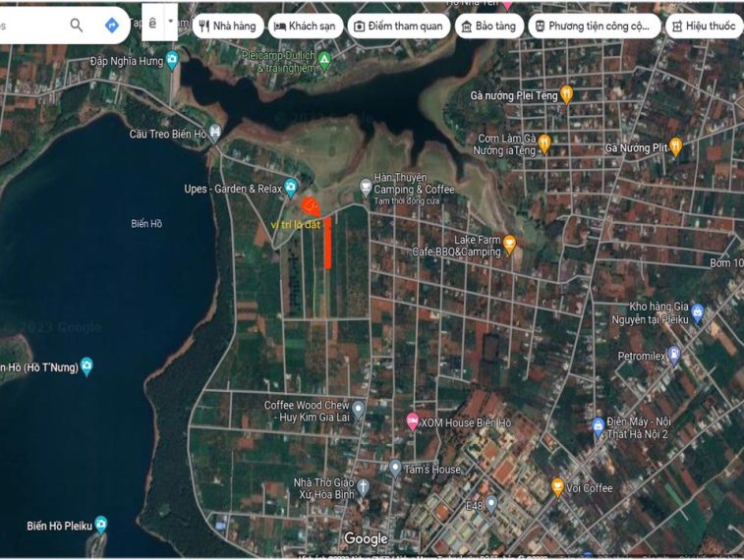Image resolution: width=744 pixels, height=560 pixels.
Task: Select the Hiệu thuốc filter chip
Action: click(705, 27)
